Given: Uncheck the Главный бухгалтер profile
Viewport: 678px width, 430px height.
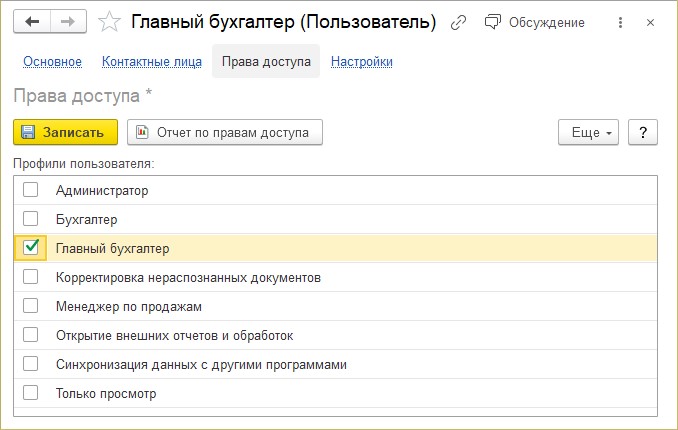Looking at the screenshot, I should pyautogui.click(x=30, y=247).
